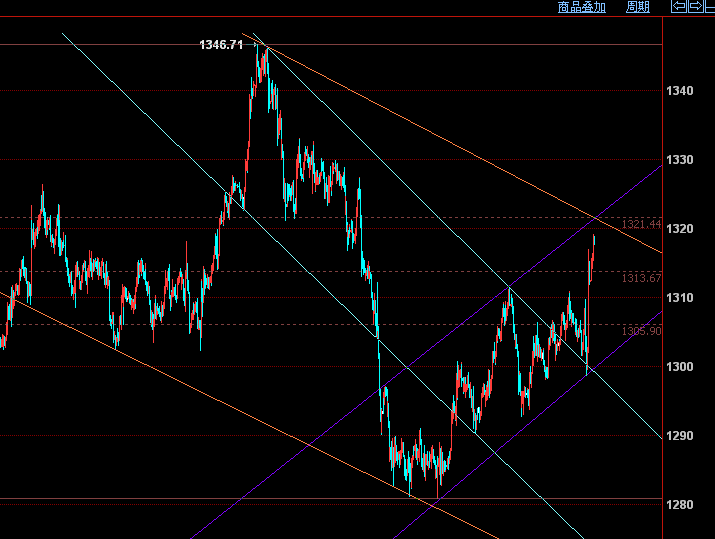
Task: Click the 1321.44 level label
Action: coord(641,224)
